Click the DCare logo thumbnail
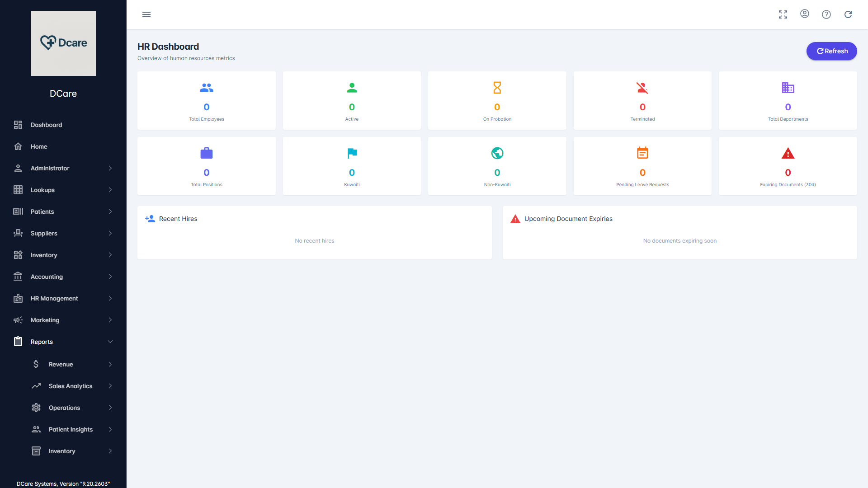Image resolution: width=868 pixels, height=488 pixels. click(63, 43)
